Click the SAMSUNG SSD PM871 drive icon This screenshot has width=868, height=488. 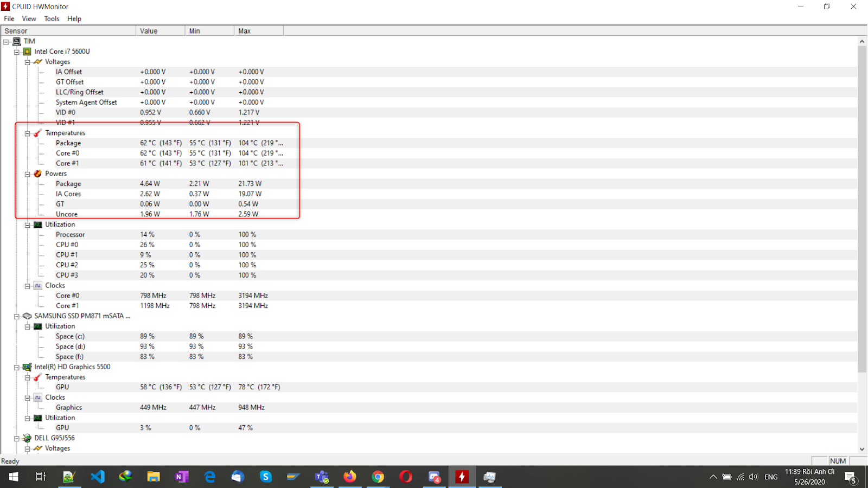pos(27,316)
